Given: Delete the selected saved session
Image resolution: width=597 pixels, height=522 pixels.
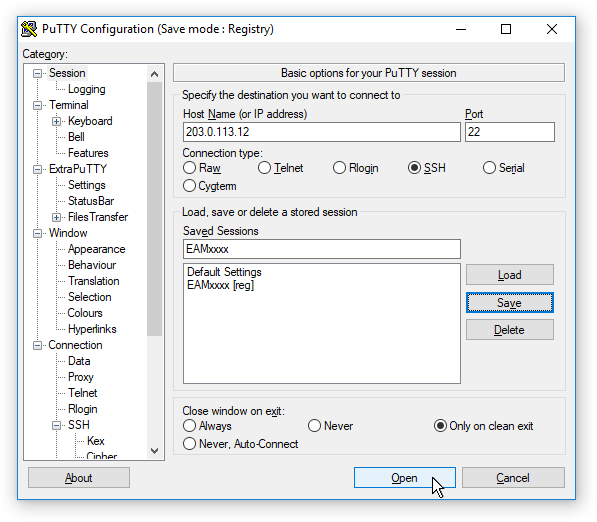Looking at the screenshot, I should (x=510, y=330).
